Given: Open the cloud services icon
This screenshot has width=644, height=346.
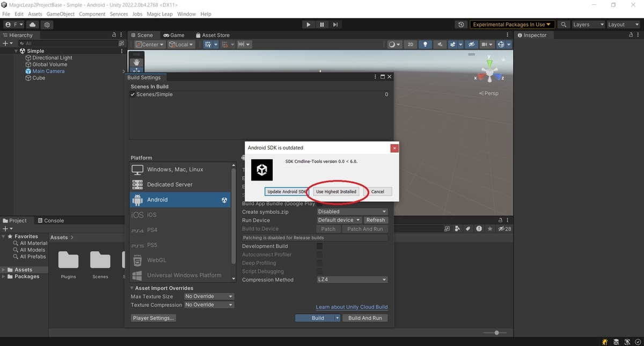Looking at the screenshot, I should [33, 25].
